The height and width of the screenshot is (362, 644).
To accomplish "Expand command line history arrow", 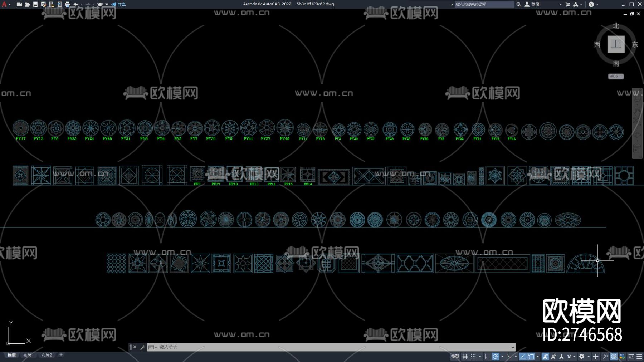I will click(513, 347).
